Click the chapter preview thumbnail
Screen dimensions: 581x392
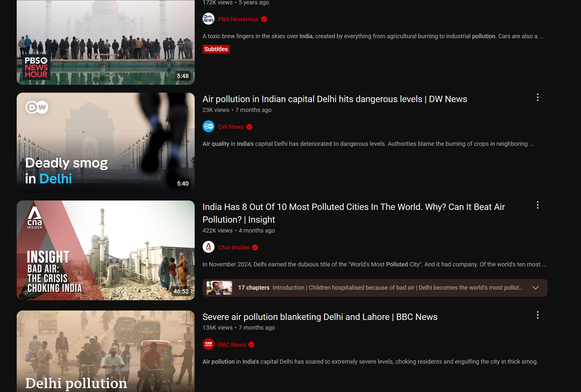coord(219,287)
